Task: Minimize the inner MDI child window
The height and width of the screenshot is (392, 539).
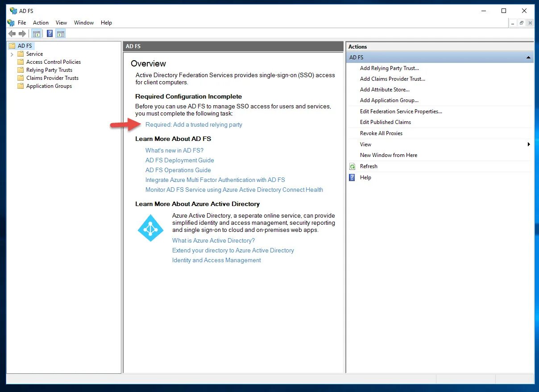Action: click(x=513, y=23)
